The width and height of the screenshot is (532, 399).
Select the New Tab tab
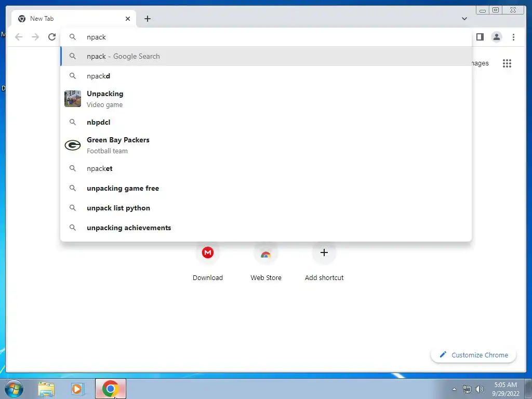(x=74, y=19)
